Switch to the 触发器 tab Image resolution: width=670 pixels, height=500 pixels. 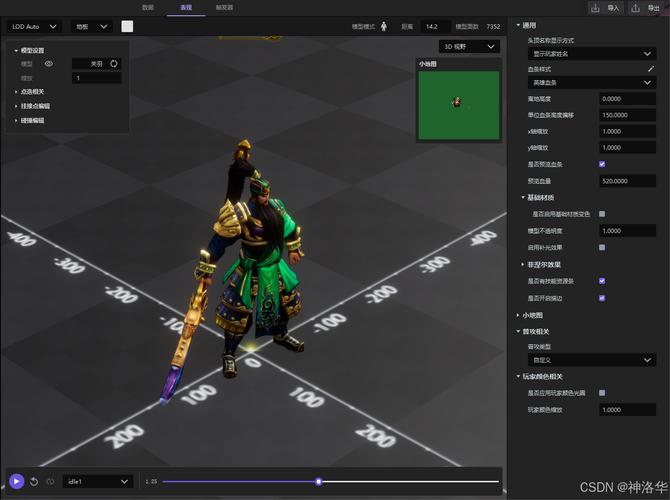click(x=224, y=7)
